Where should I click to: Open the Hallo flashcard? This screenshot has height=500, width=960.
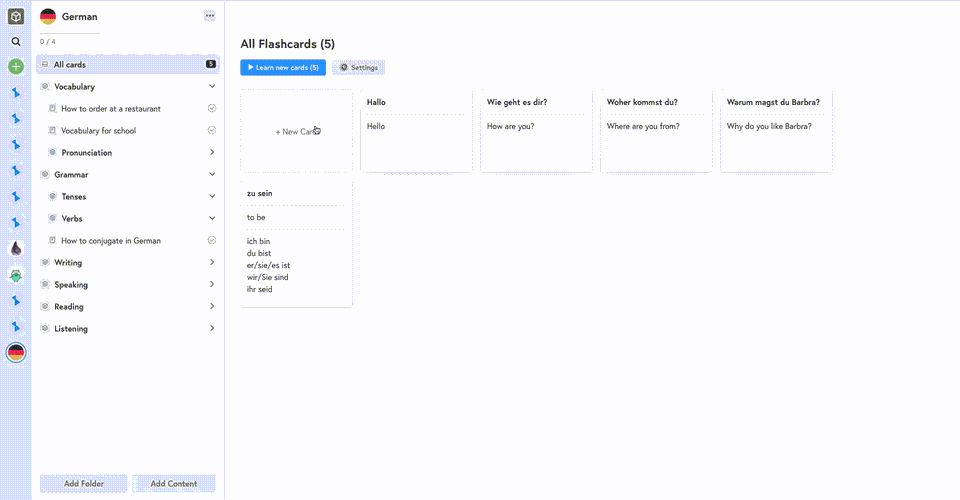coord(416,131)
